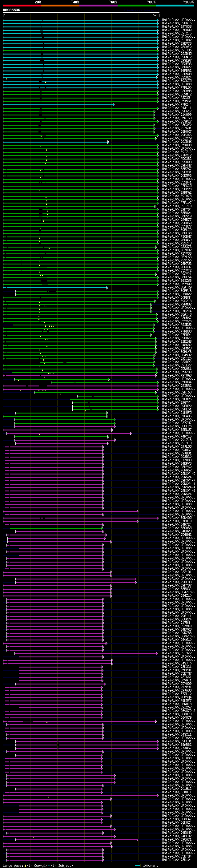Select hit UniRef100_B9T2I5

tap(177, 33)
